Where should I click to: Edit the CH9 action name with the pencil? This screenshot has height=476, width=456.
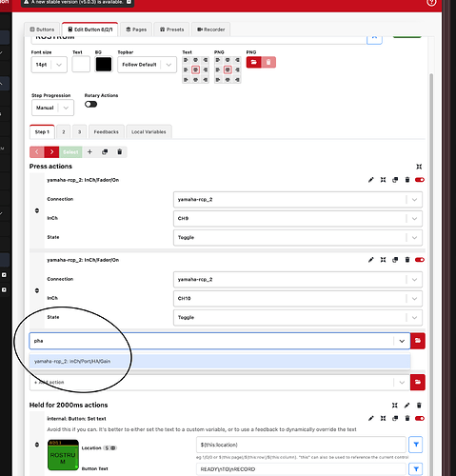(370, 180)
